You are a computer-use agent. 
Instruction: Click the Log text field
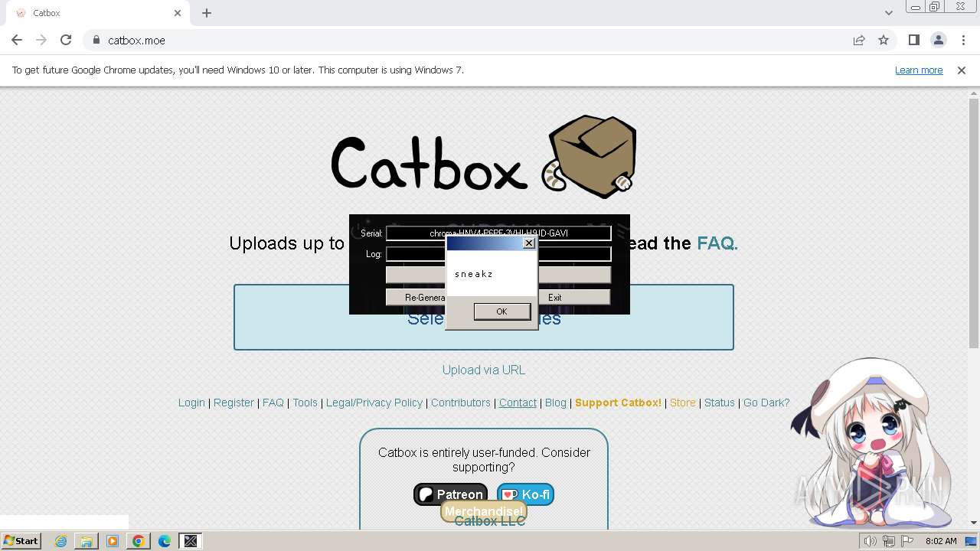[498, 253]
